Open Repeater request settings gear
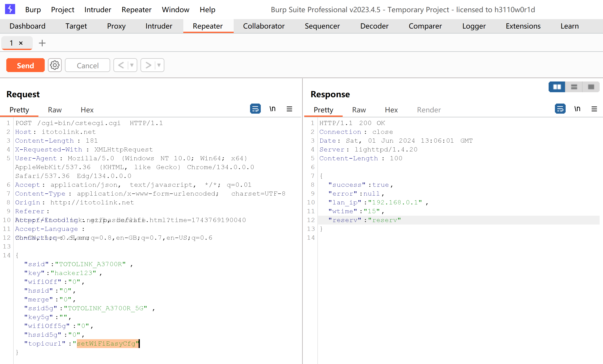 pyautogui.click(x=55, y=65)
